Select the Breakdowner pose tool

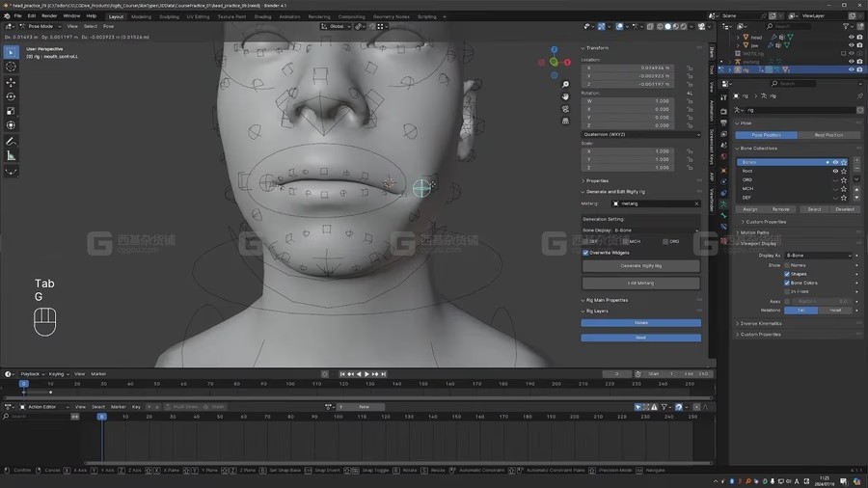[11, 172]
